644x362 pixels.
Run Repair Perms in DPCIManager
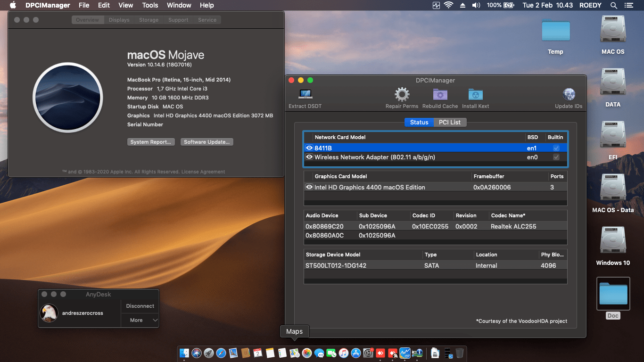click(402, 96)
